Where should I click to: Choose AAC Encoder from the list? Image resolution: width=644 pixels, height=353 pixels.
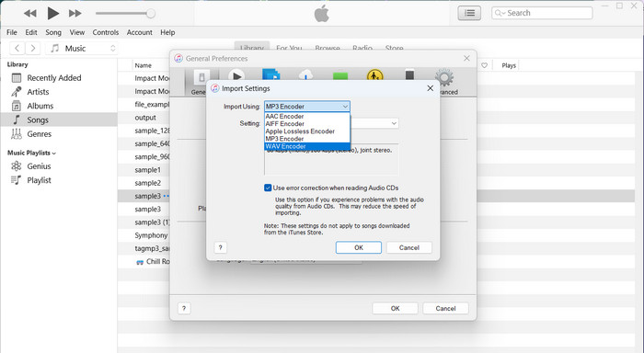tap(306, 116)
